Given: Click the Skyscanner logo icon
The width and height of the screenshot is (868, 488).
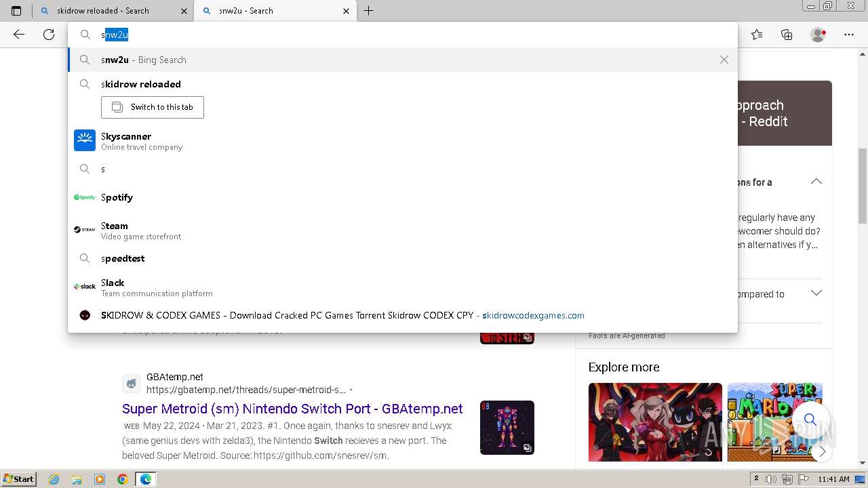Looking at the screenshot, I should 85,140.
